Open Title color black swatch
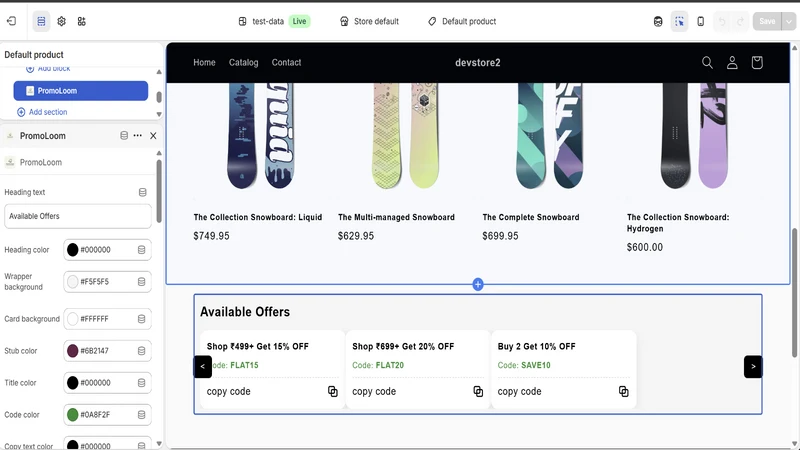Image resolution: width=800 pixels, height=450 pixels. [72, 383]
